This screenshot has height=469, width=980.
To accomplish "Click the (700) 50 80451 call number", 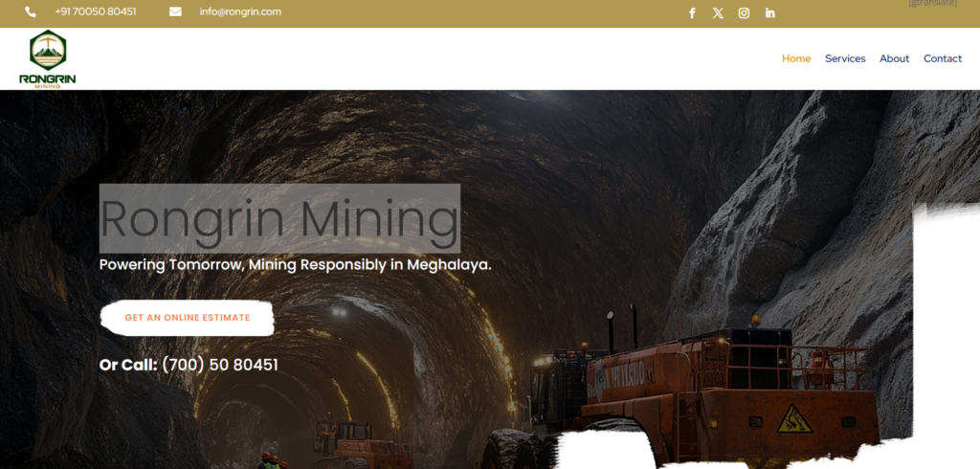I will tap(220, 365).
